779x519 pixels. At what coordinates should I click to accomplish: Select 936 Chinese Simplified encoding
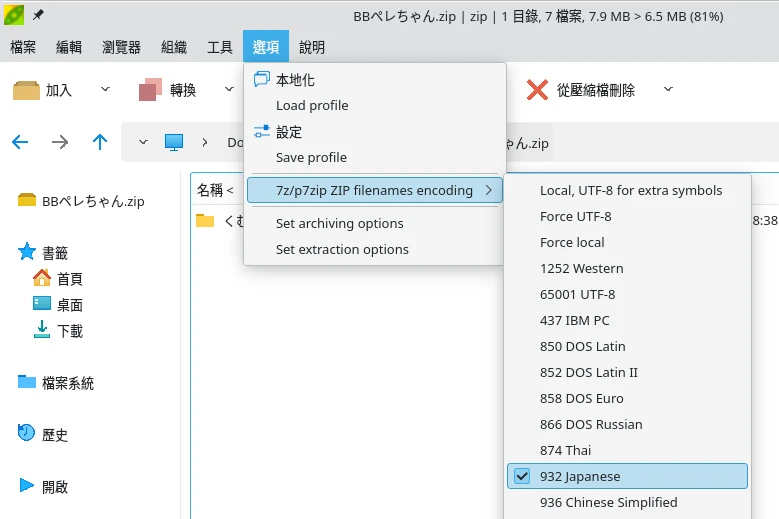click(608, 502)
